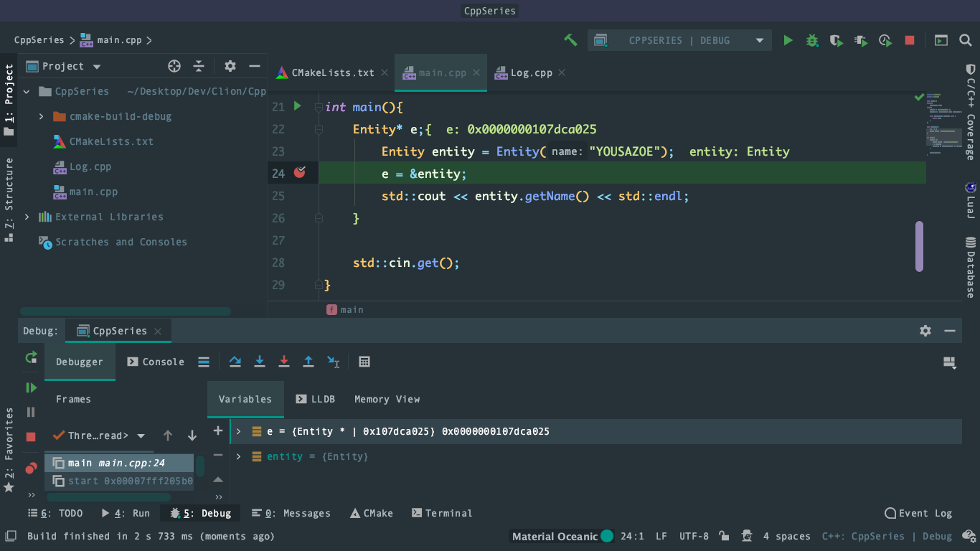Open UTF-8 encoding selector in status bar

click(694, 536)
